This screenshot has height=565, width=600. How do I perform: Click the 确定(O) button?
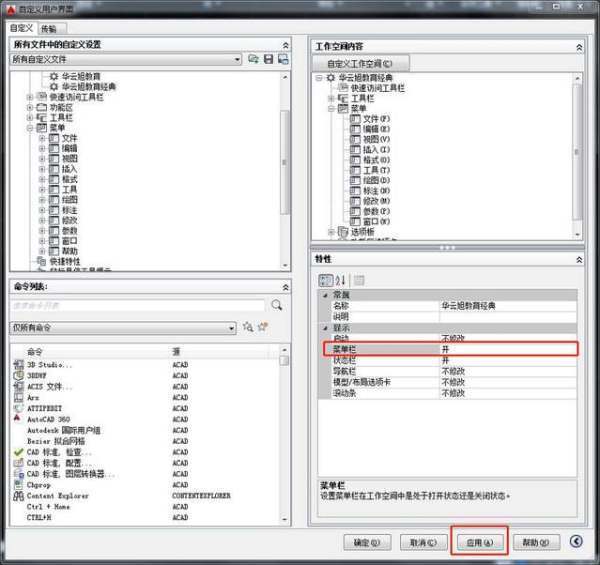point(367,542)
